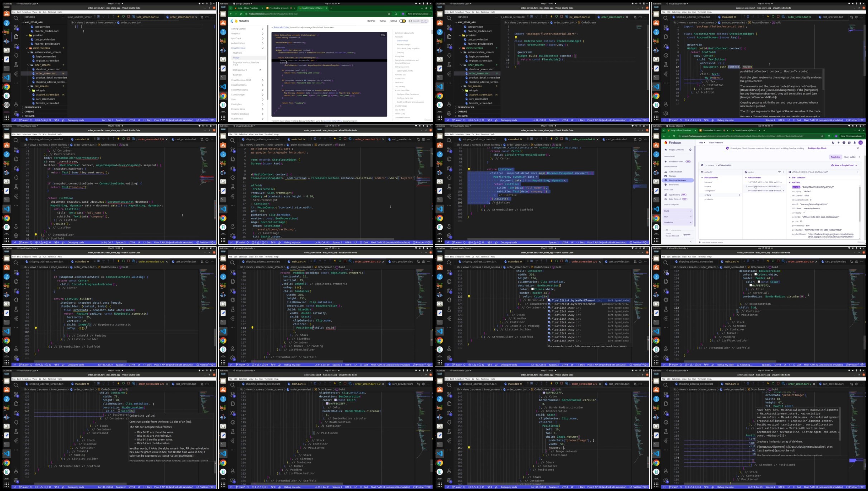This screenshot has width=868, height=491.
Task: Select the products collection in Firestore
Action: click(x=709, y=199)
